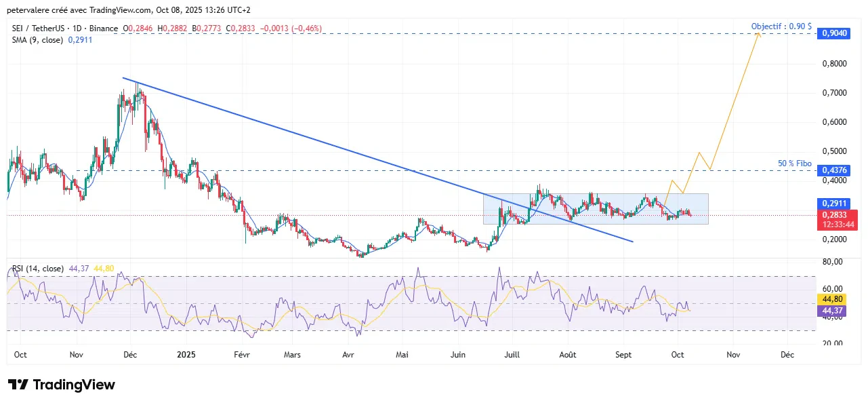Select the 'Objectif : 0.90 $' text annotation
This screenshot has width=868, height=405.
click(x=781, y=26)
